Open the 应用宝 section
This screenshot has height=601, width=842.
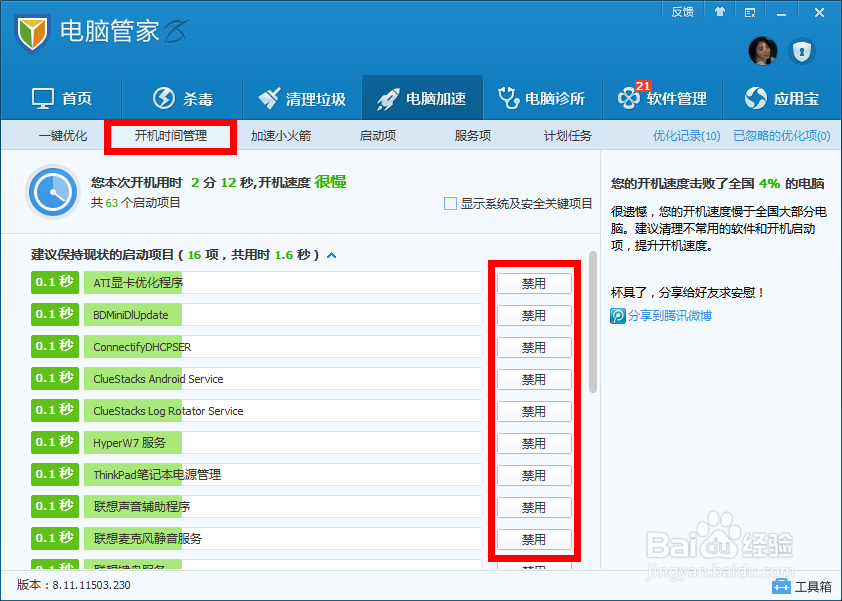[x=782, y=98]
